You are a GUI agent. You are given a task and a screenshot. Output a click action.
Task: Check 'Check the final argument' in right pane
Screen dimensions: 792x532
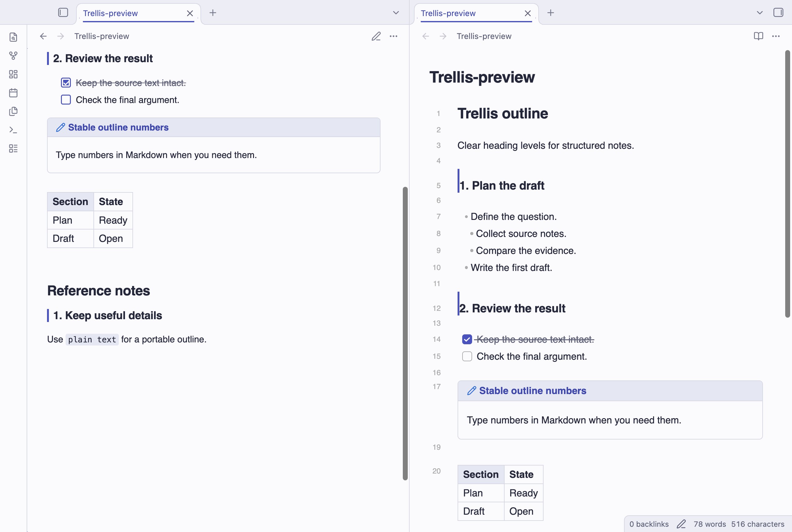pos(467,356)
